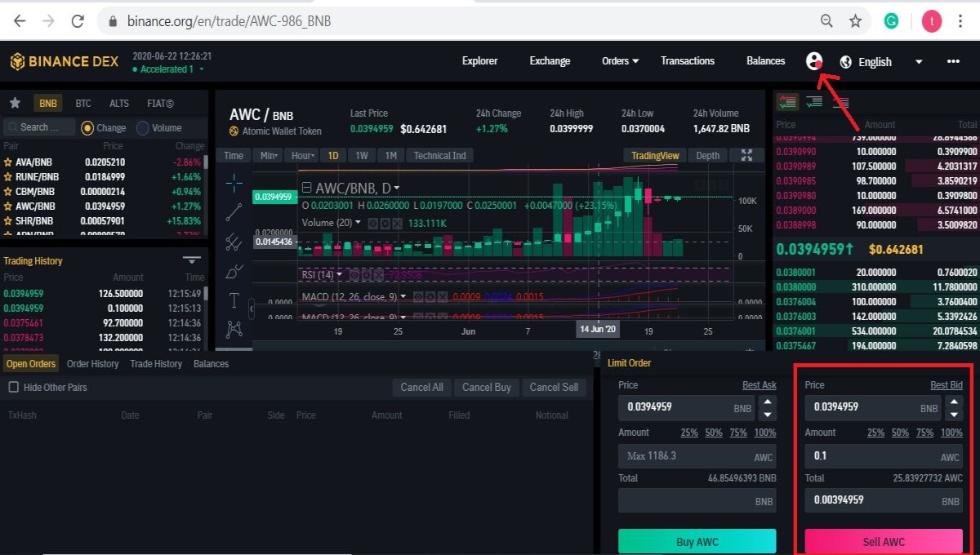980x555 pixels.
Task: Bookmark this page with browser star
Action: [x=855, y=21]
